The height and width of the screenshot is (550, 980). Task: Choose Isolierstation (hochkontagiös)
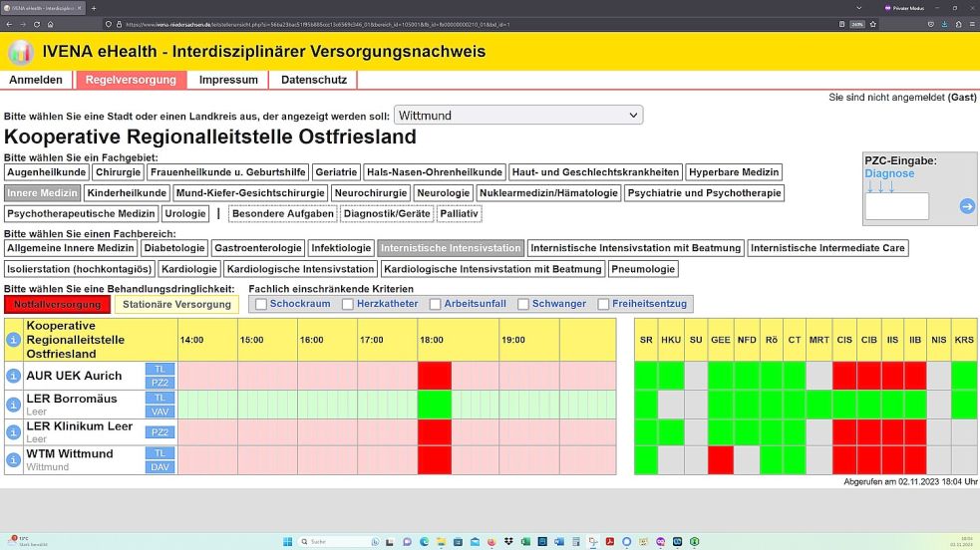click(80, 269)
